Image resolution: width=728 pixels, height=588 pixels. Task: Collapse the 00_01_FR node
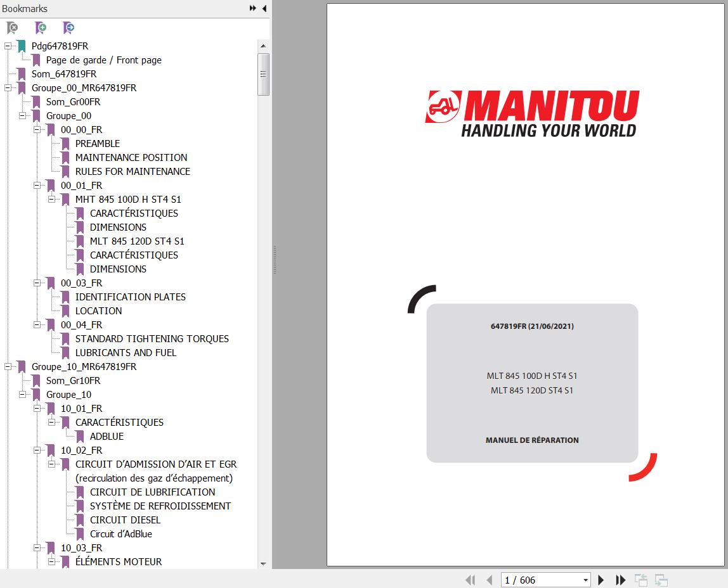click(x=37, y=185)
